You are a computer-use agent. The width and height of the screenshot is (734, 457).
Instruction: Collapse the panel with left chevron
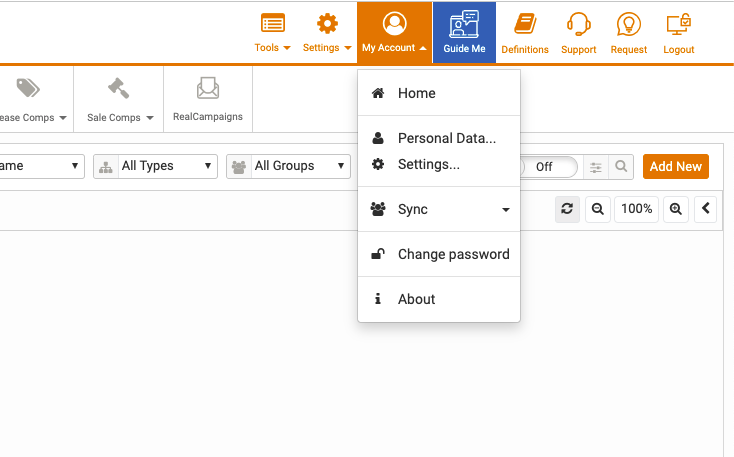pyautogui.click(x=705, y=209)
